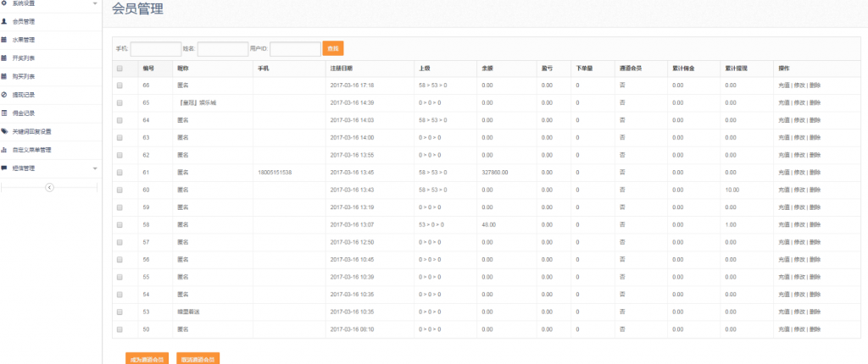Collapse the sidebar with the arrow button
This screenshot has width=868, height=364.
pyautogui.click(x=49, y=187)
